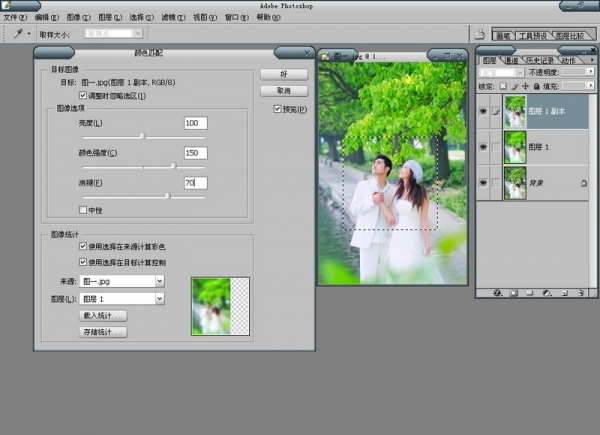Click the 好 OK button

[284, 74]
